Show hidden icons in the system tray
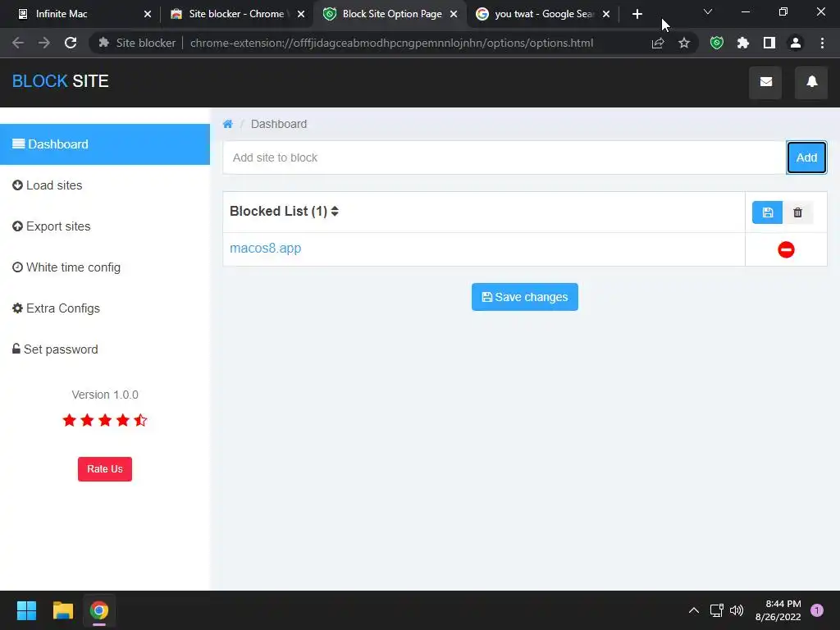Screen dimensions: 840x630 tap(693, 610)
